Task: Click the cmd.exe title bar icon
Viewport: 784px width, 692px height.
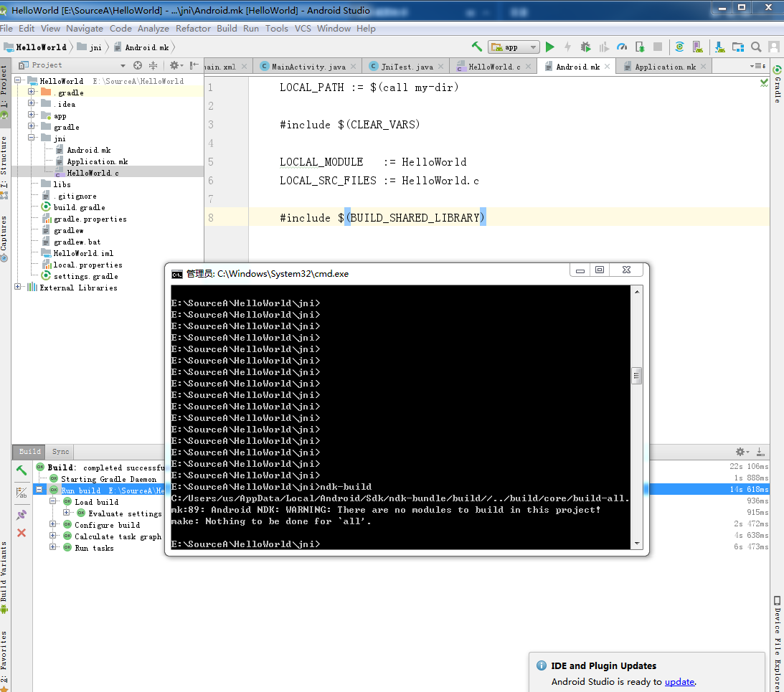Action: [x=177, y=274]
